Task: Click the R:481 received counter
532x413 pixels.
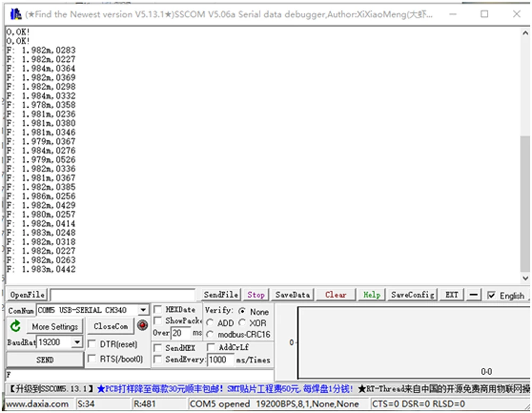Action: pyautogui.click(x=145, y=404)
